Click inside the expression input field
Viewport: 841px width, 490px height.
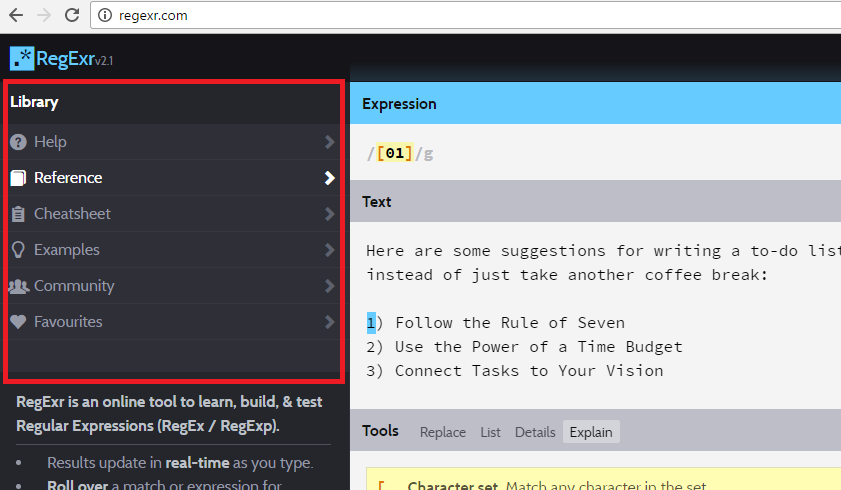[600, 153]
